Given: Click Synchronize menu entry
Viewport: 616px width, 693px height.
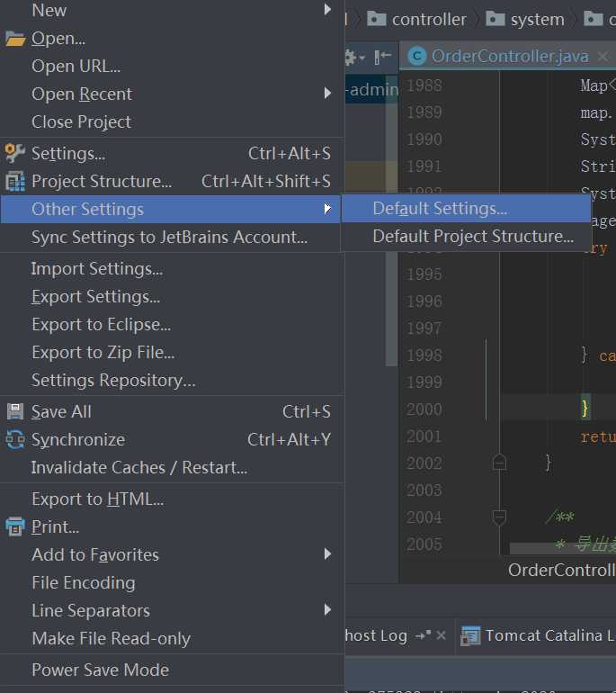Looking at the screenshot, I should click(x=173, y=439).
